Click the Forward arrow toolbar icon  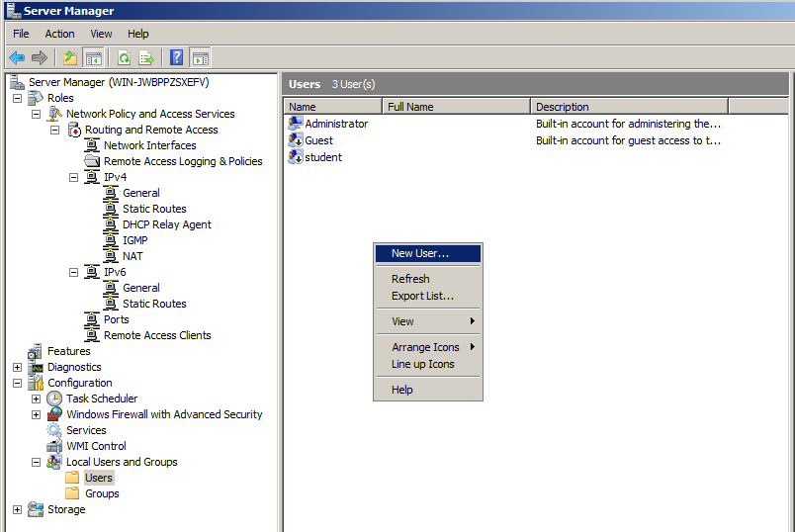[39, 57]
